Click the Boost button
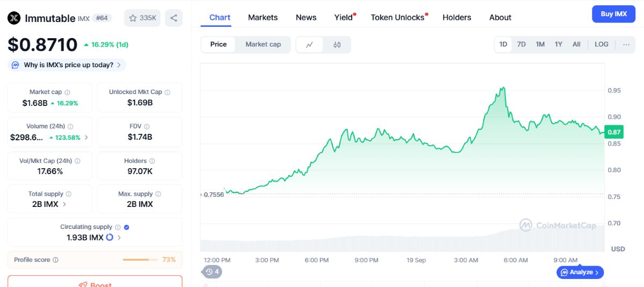 coord(95,282)
